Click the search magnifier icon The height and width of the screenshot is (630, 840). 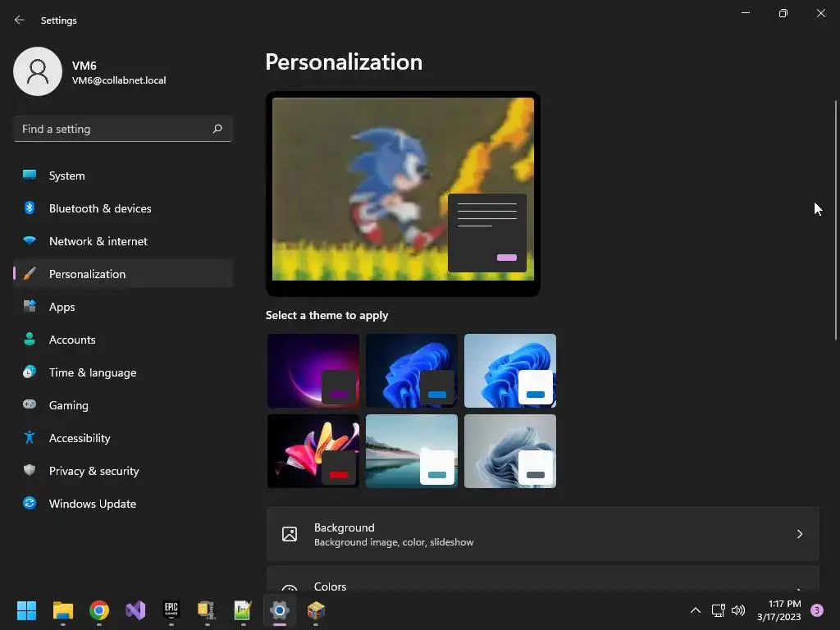(x=217, y=129)
